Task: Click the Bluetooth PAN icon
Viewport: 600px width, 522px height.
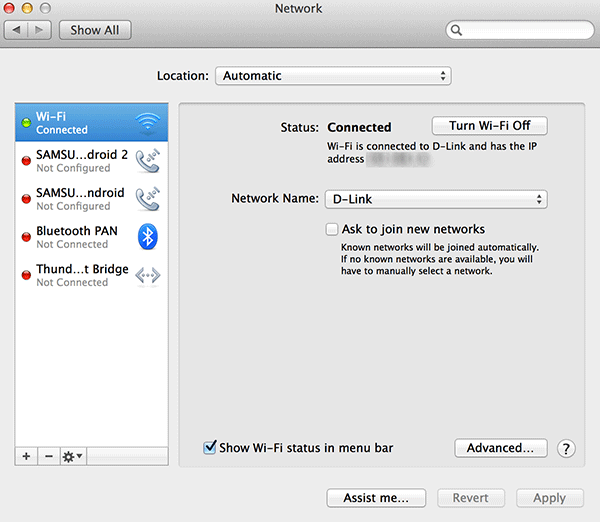Action: tap(148, 237)
